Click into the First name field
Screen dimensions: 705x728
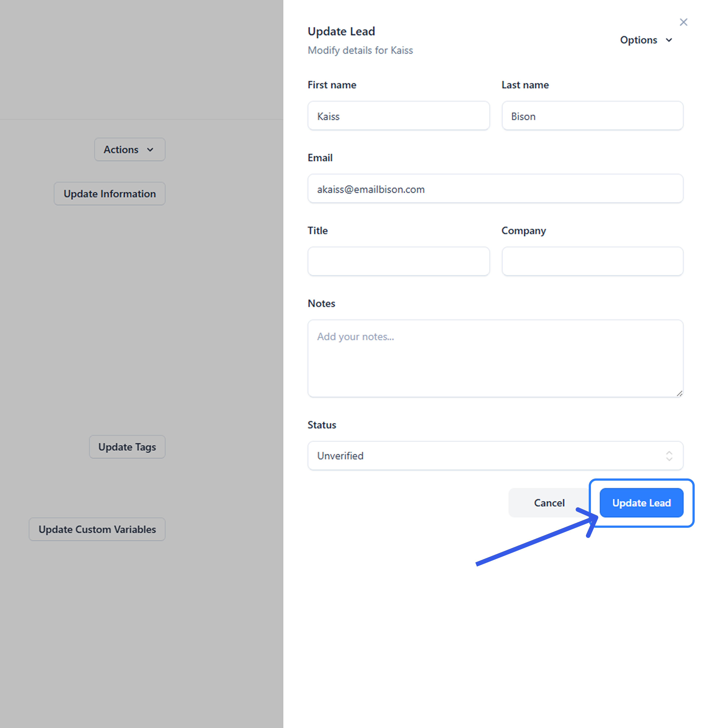(x=398, y=116)
